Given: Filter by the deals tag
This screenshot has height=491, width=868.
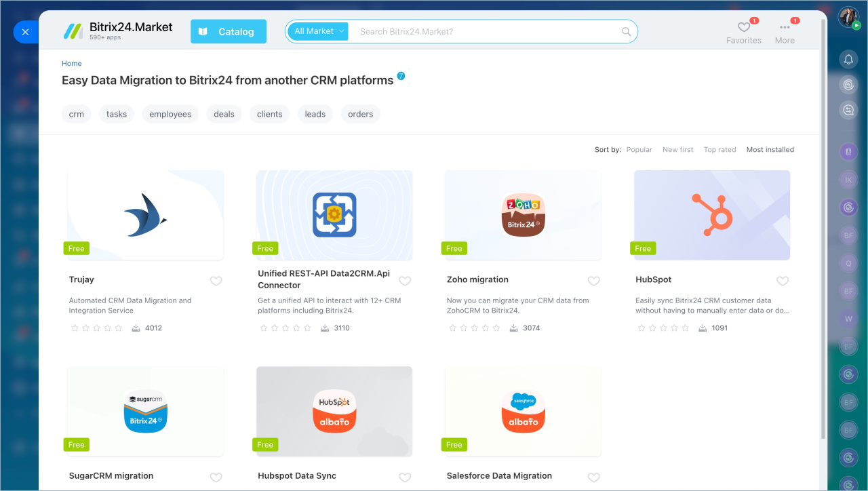Looking at the screenshot, I should tap(224, 114).
